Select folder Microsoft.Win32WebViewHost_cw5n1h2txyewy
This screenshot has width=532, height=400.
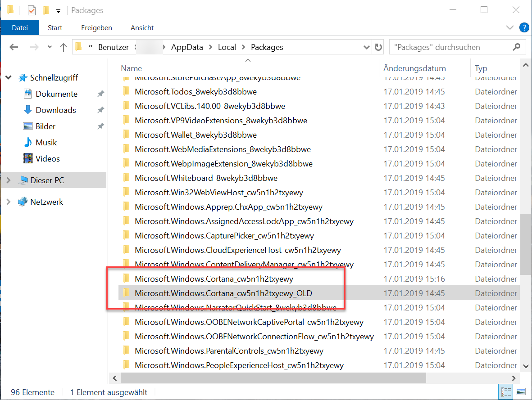(219, 193)
